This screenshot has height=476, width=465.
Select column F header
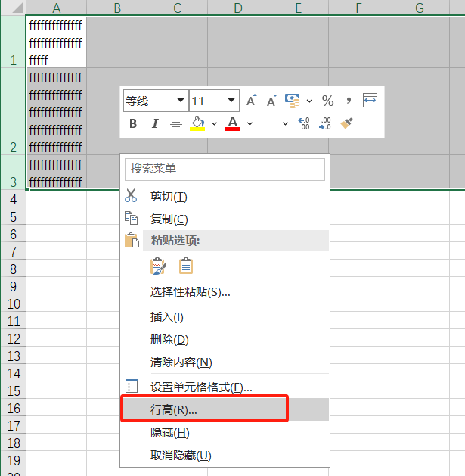(x=359, y=8)
